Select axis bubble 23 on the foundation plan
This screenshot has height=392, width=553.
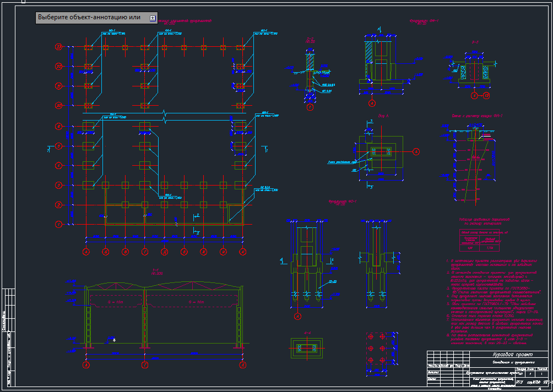58,47
